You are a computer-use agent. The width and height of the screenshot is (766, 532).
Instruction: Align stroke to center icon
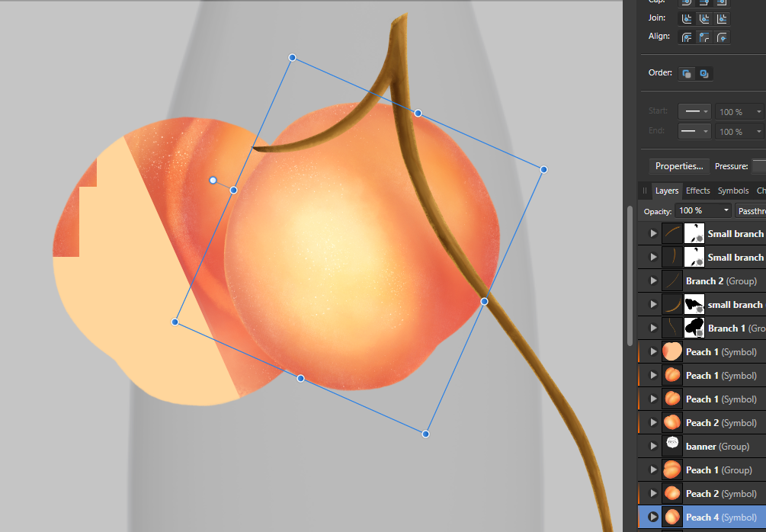point(687,37)
